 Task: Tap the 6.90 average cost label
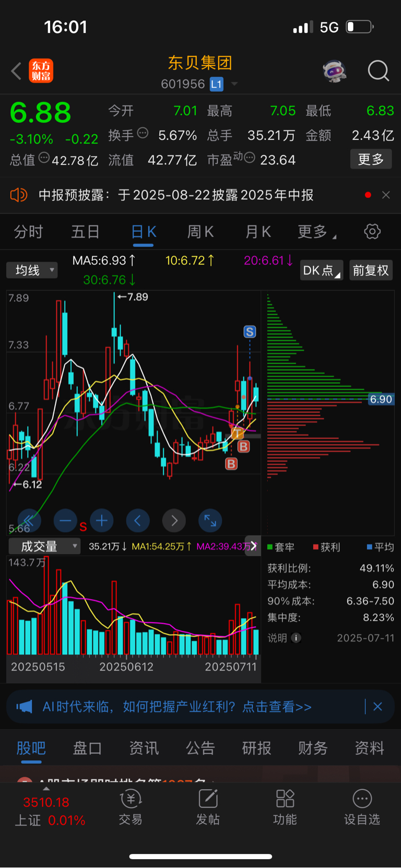(381, 399)
